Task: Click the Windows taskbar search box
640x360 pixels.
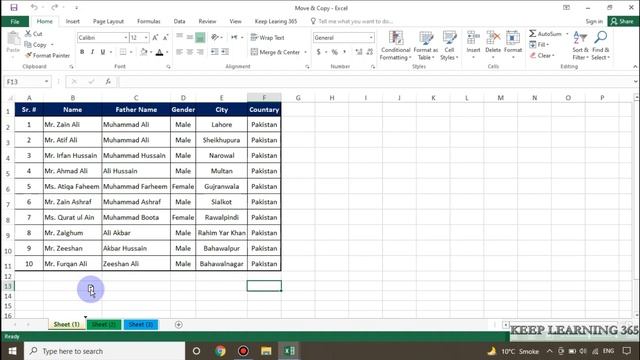Action: [104, 351]
